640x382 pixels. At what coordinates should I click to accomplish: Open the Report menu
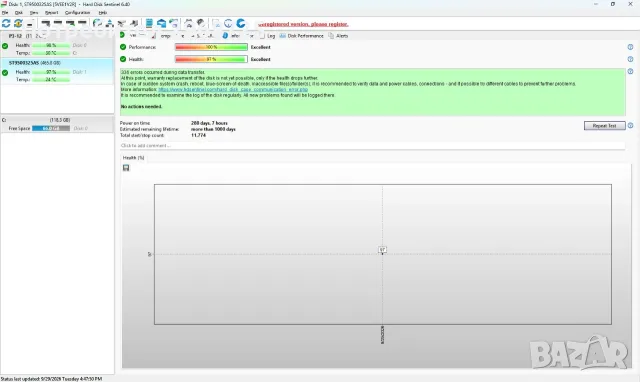51,13
